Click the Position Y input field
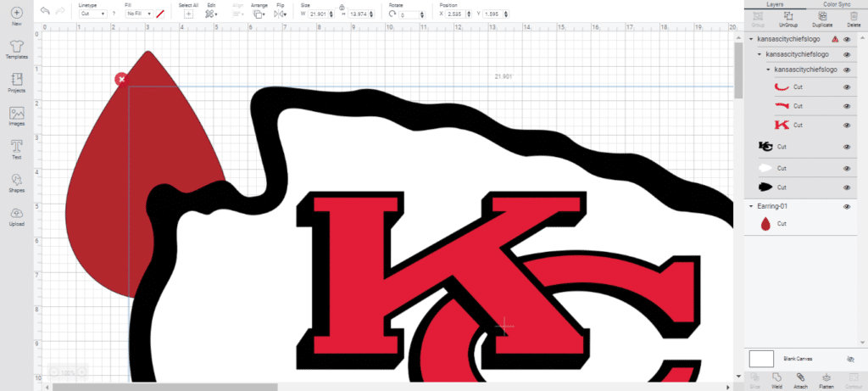Viewport: 868px width, 391px height. [492, 14]
